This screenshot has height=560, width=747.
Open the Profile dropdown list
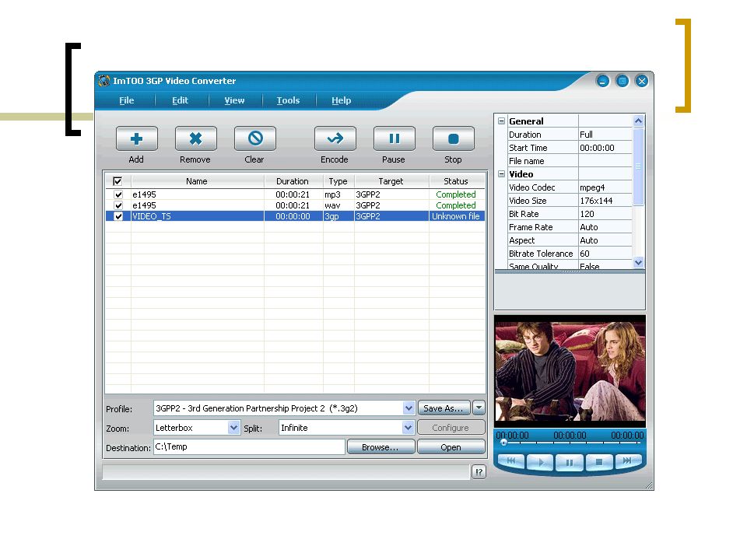coord(409,408)
